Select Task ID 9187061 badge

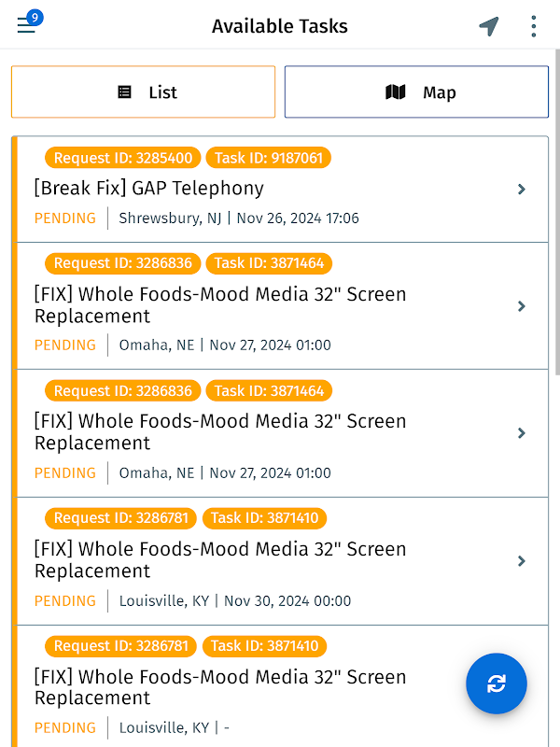[x=269, y=158]
